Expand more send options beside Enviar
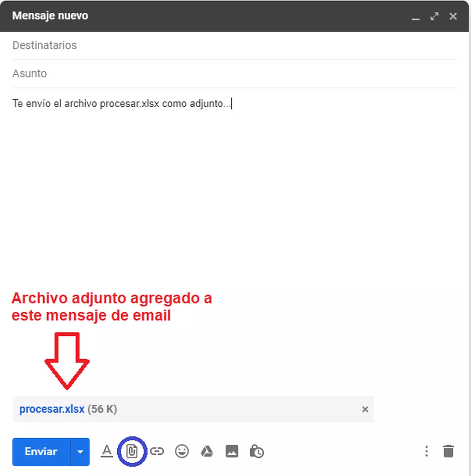Viewport: 471px width, 476px height. [80, 452]
